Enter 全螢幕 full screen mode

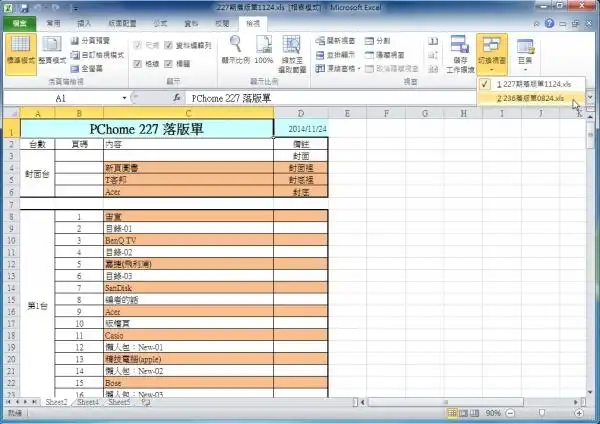pyautogui.click(x=87, y=68)
